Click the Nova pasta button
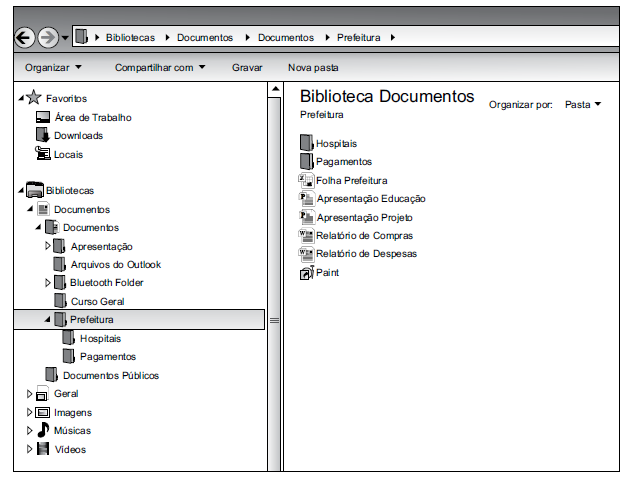This screenshot has height=481, width=638. click(x=313, y=68)
